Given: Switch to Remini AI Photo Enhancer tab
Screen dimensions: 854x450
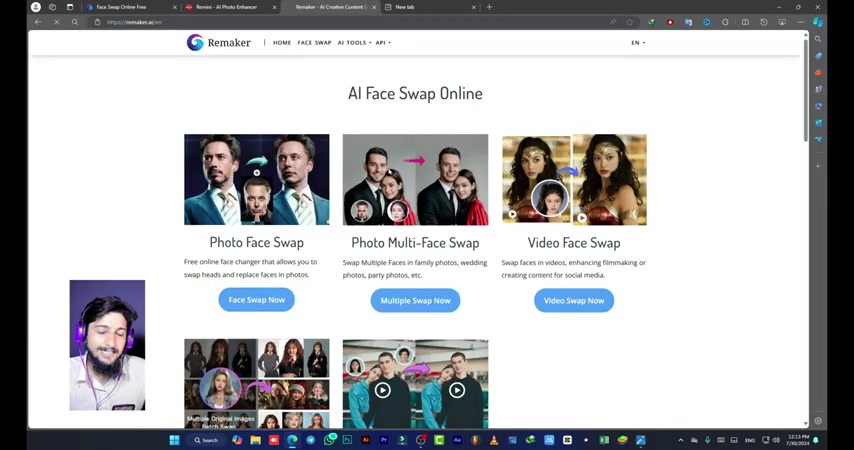Looking at the screenshot, I should (229, 7).
